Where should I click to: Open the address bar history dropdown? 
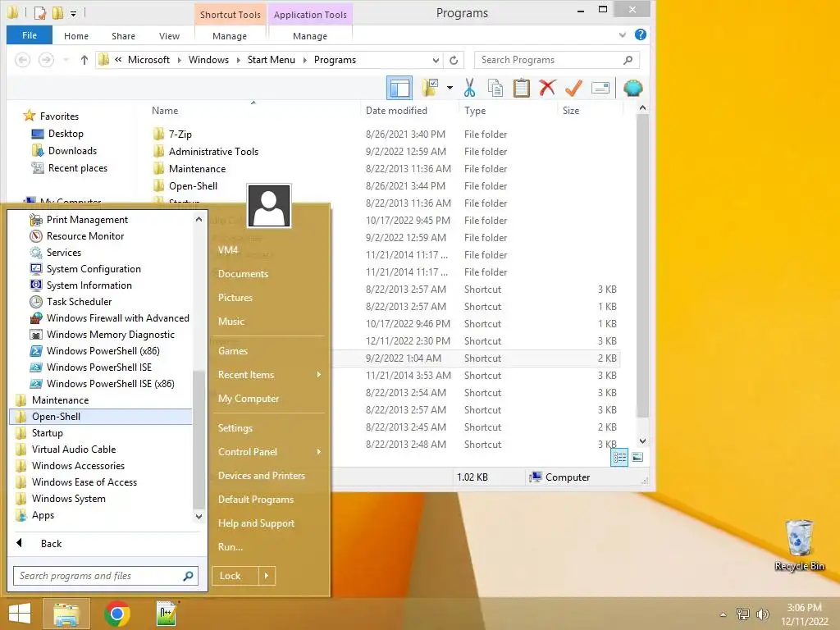[x=436, y=60]
